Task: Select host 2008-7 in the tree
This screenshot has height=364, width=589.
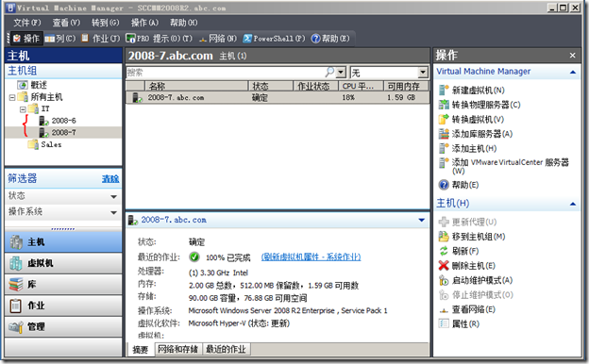Action: [x=58, y=132]
